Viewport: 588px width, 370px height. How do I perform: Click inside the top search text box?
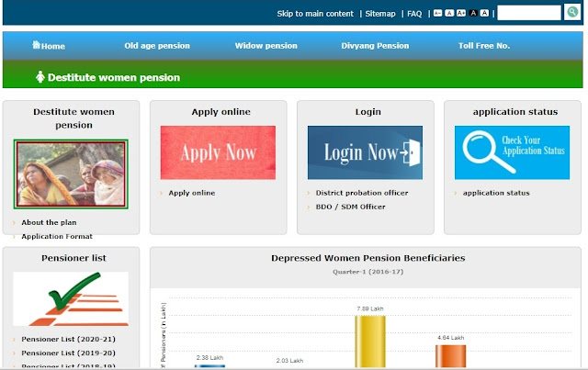pos(529,13)
